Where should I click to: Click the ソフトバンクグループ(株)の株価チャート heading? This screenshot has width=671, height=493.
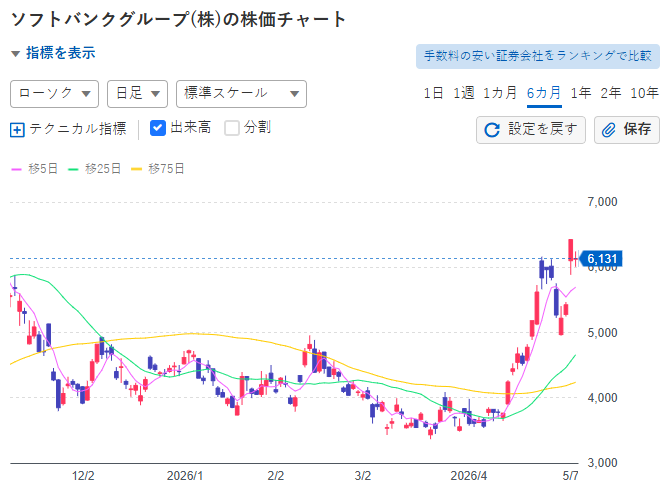pyautogui.click(x=178, y=20)
